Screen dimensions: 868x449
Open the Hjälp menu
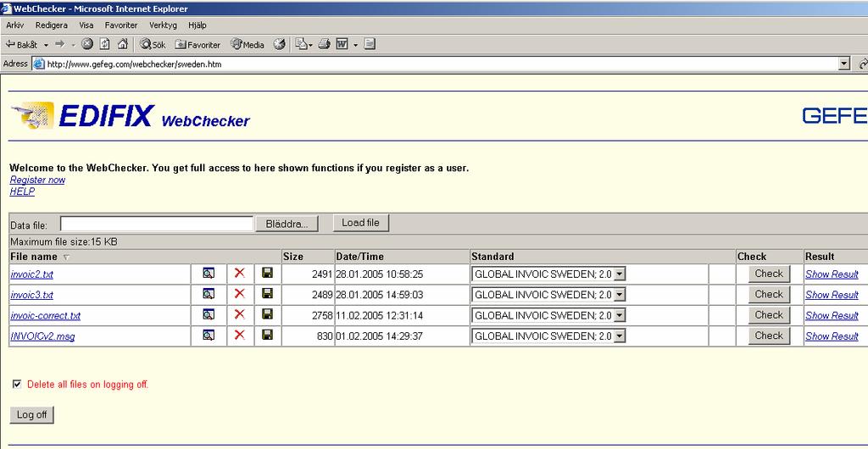197,25
